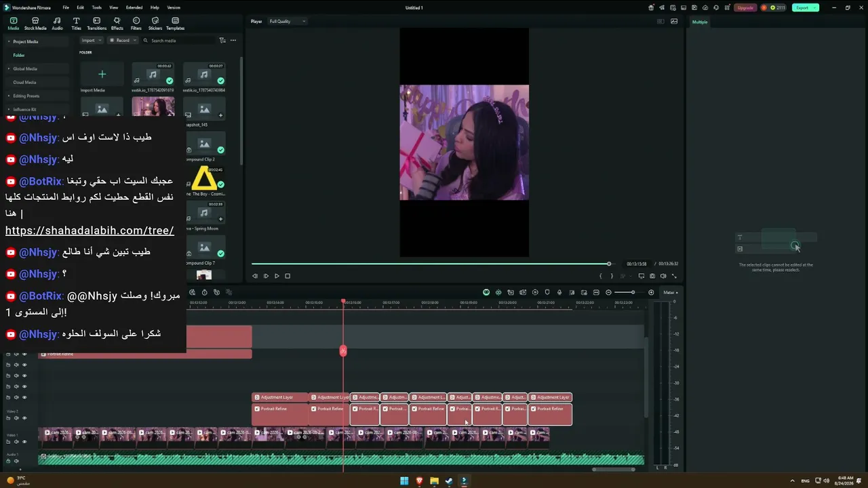868x488 pixels.
Task: Click the paper-plane share icon in title bar
Action: click(662, 7)
